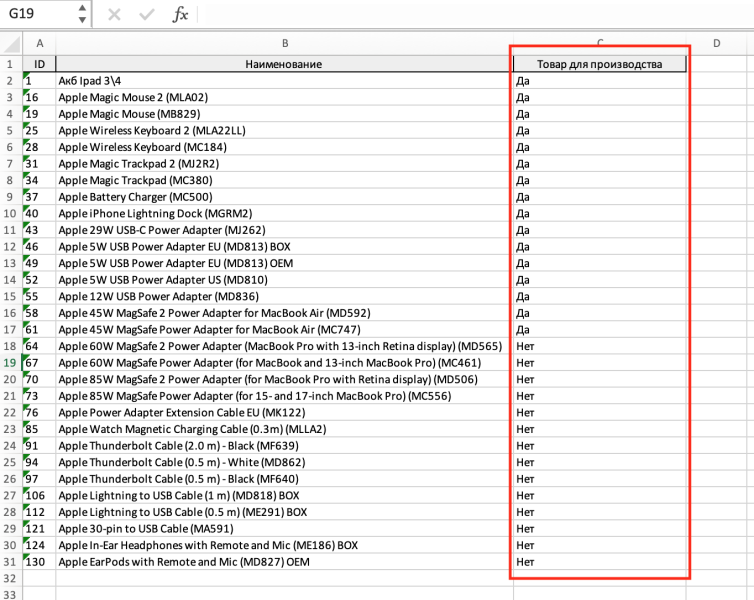This screenshot has height=600, width=754.
Task: Select cell Apple 85W MagSafe 2 Power Adapter (MD506)
Action: (285, 379)
